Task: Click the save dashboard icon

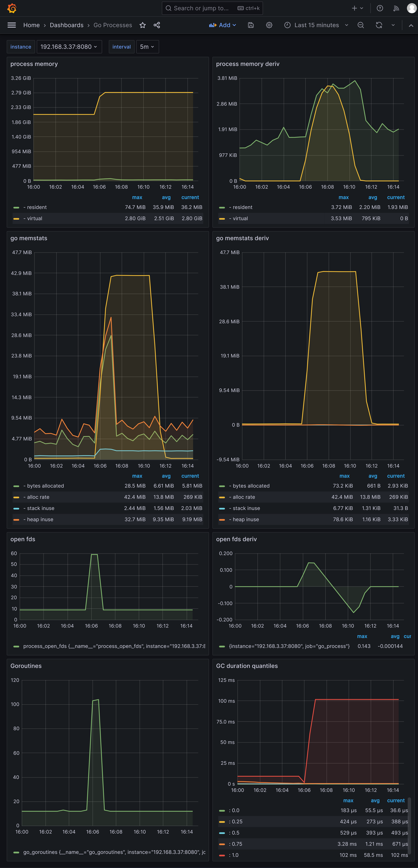Action: (250, 25)
